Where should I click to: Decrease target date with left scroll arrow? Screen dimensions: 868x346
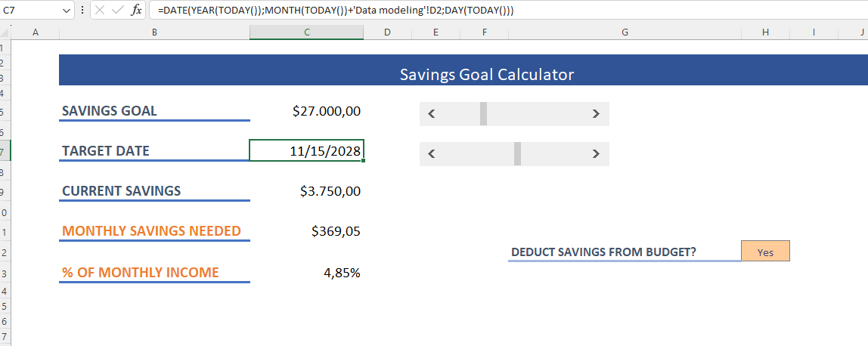tap(431, 153)
